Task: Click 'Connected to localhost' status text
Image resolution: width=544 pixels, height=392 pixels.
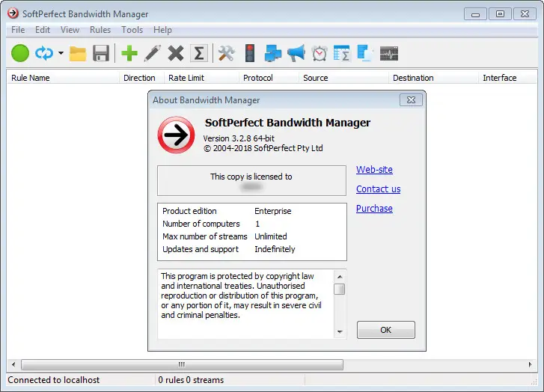Action: (x=54, y=380)
